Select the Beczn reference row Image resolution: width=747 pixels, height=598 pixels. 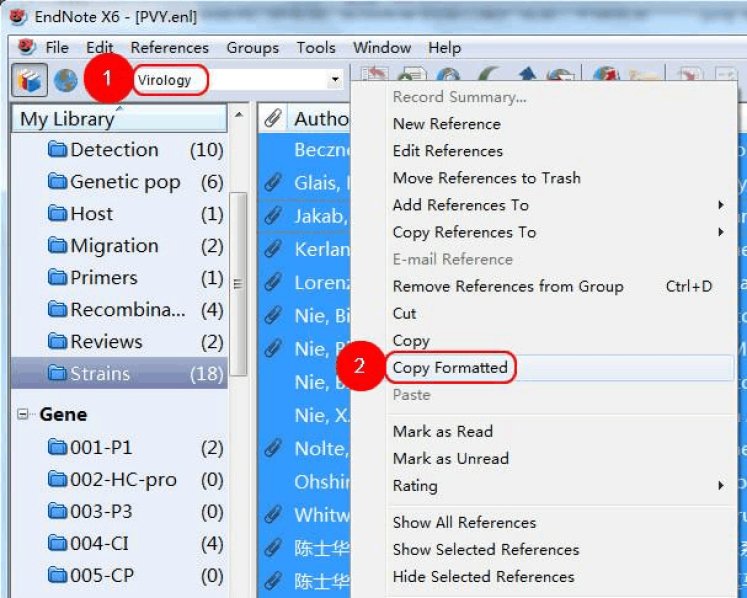(x=304, y=150)
